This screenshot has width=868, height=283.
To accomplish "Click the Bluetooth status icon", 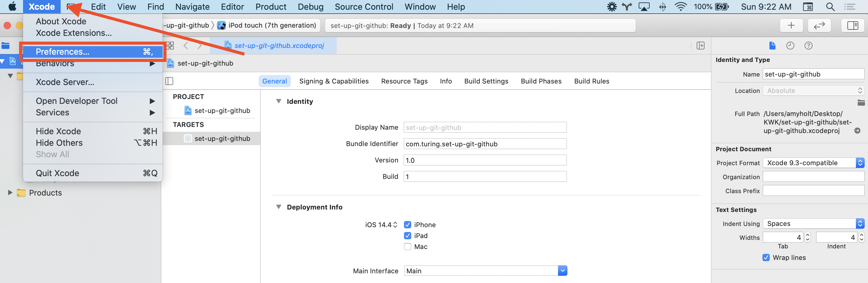I will pos(662,6).
